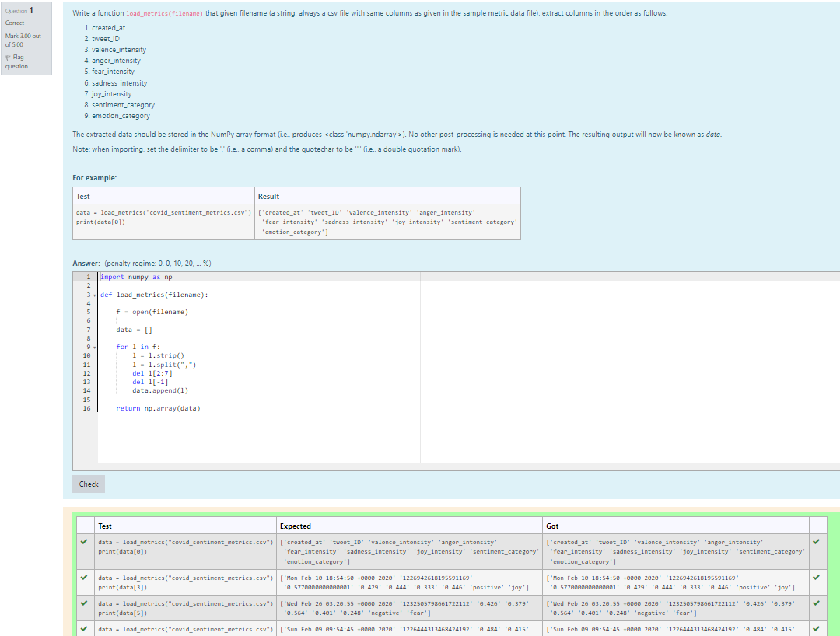Click line number 16 in editor gutter

87,408
